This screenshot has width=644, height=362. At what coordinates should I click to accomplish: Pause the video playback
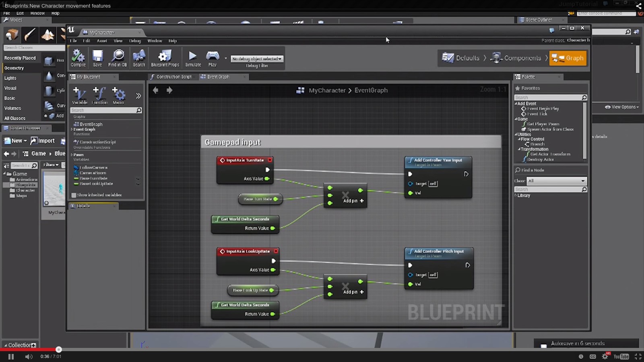click(x=11, y=356)
